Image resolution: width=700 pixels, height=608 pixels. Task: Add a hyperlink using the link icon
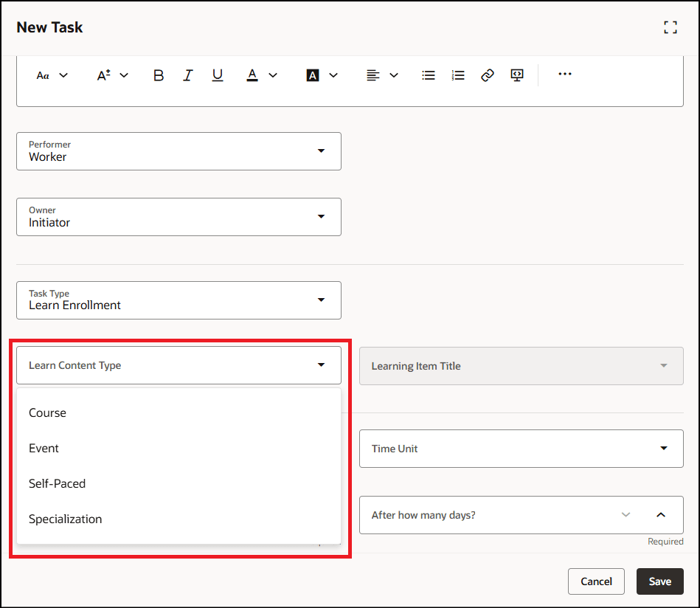click(x=487, y=75)
